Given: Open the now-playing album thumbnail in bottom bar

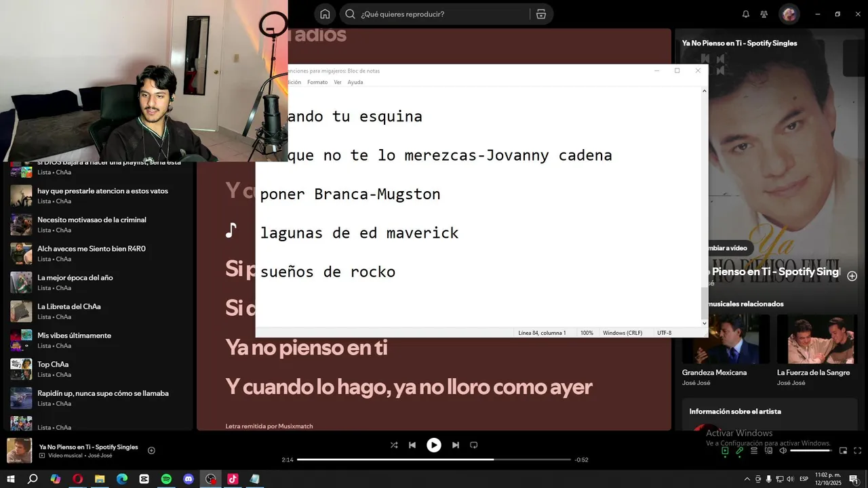Looking at the screenshot, I should [x=19, y=451].
